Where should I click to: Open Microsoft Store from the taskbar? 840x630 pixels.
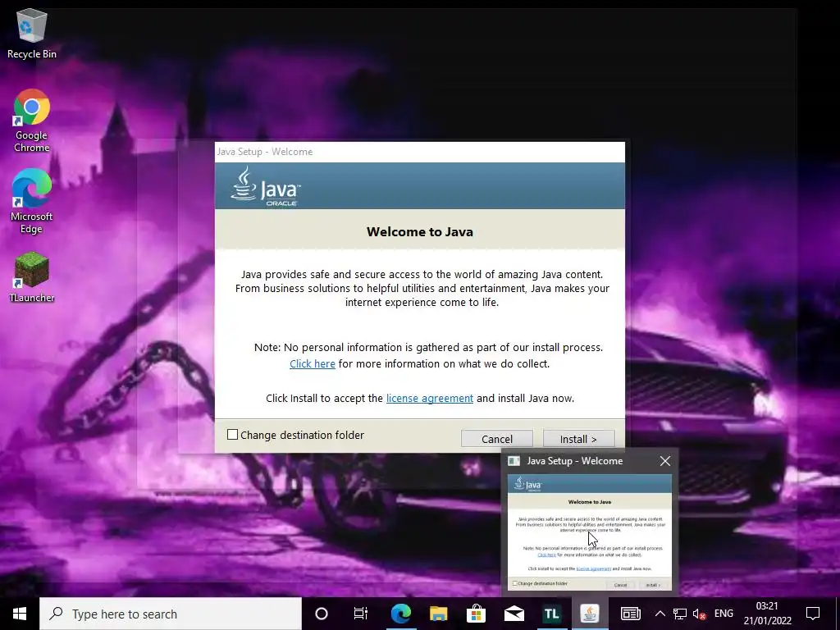point(476,614)
